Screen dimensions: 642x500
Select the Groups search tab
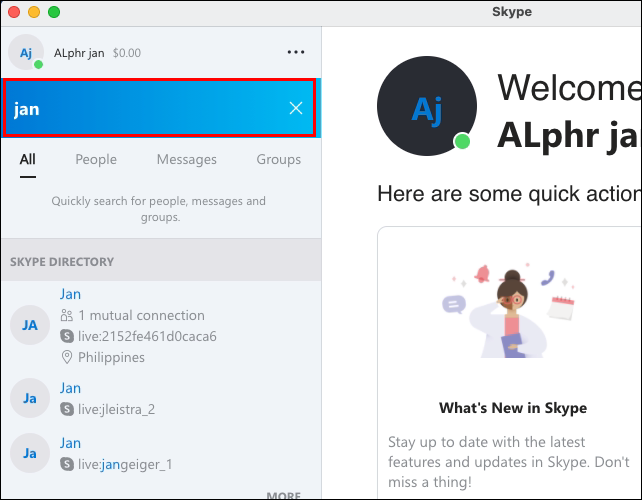[x=278, y=159]
